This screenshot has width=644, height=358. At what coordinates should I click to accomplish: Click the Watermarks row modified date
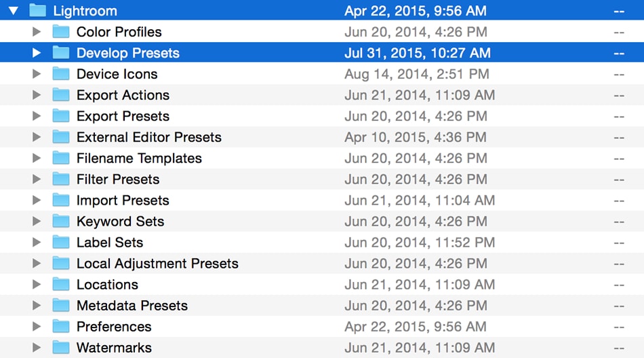(x=420, y=348)
